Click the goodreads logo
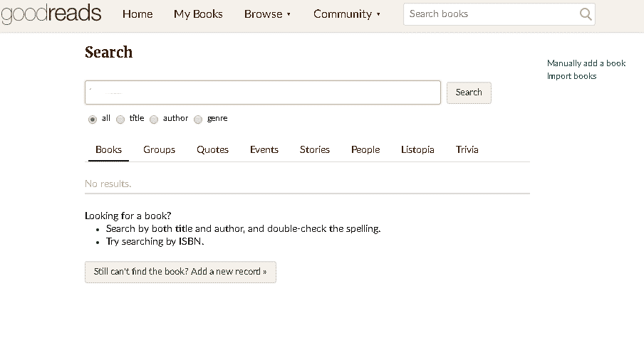 point(51,14)
